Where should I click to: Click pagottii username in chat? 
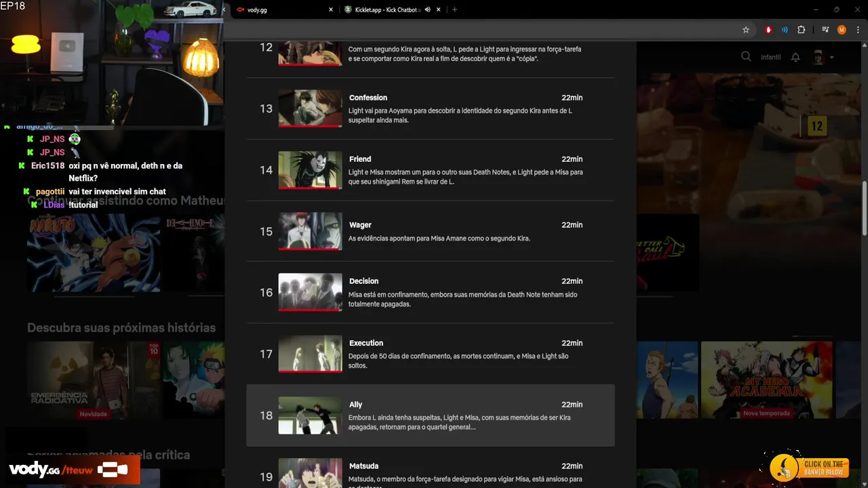coord(50,192)
